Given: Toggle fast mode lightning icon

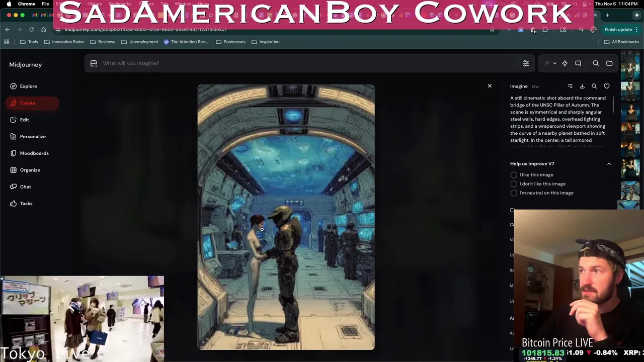Looking at the screenshot, I should point(565,63).
